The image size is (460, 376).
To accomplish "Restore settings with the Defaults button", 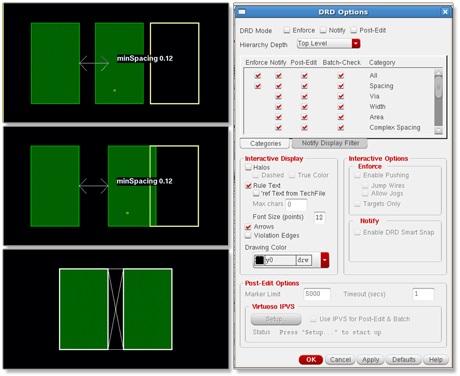I will coord(404,360).
